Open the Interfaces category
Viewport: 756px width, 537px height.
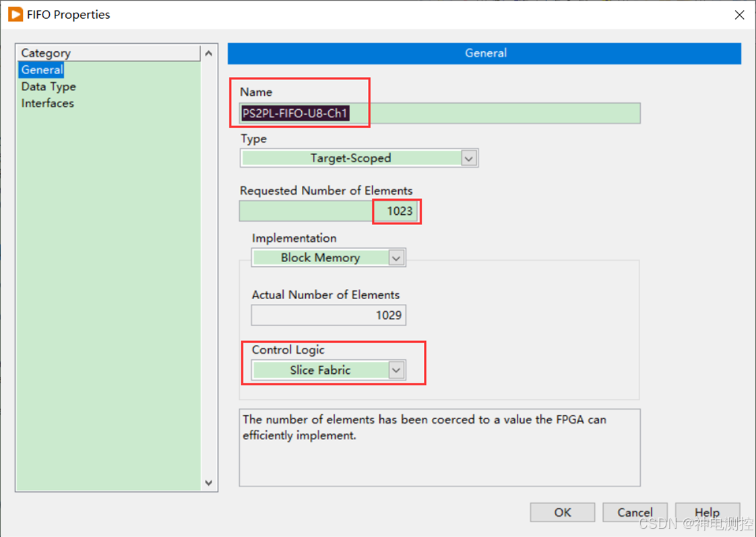[47, 103]
